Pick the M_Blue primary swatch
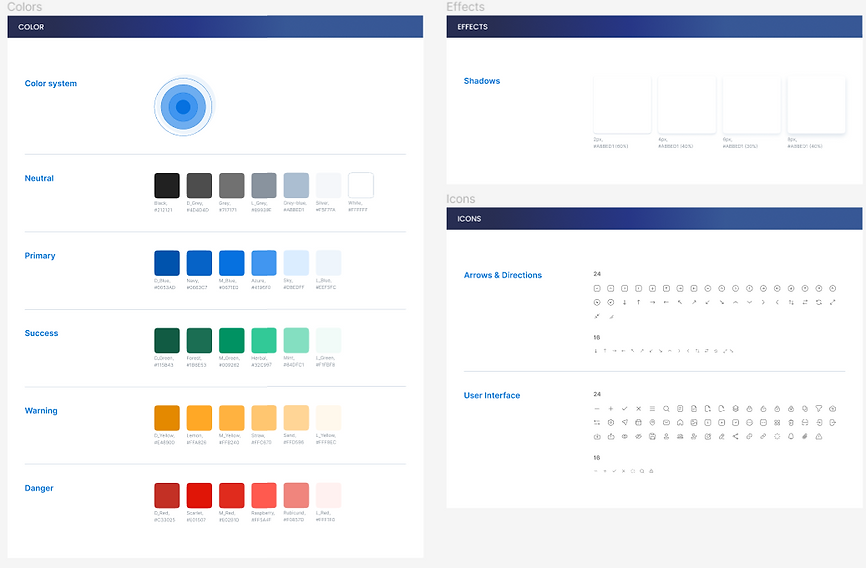 click(231, 263)
